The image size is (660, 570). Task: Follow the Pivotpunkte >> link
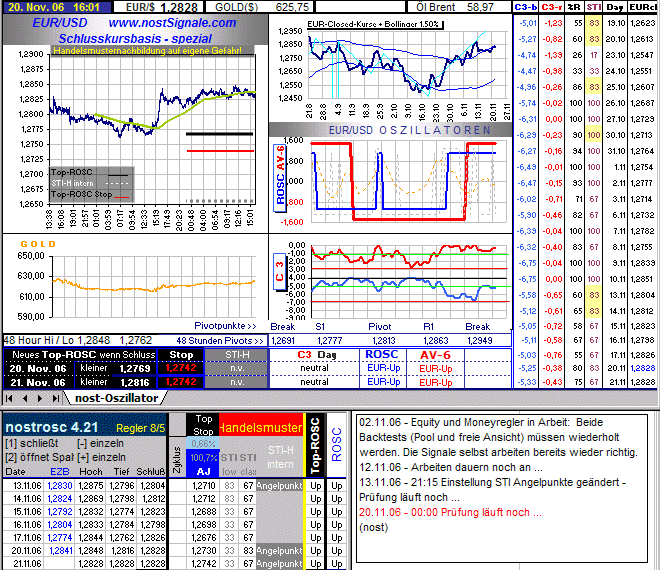pyautogui.click(x=225, y=326)
